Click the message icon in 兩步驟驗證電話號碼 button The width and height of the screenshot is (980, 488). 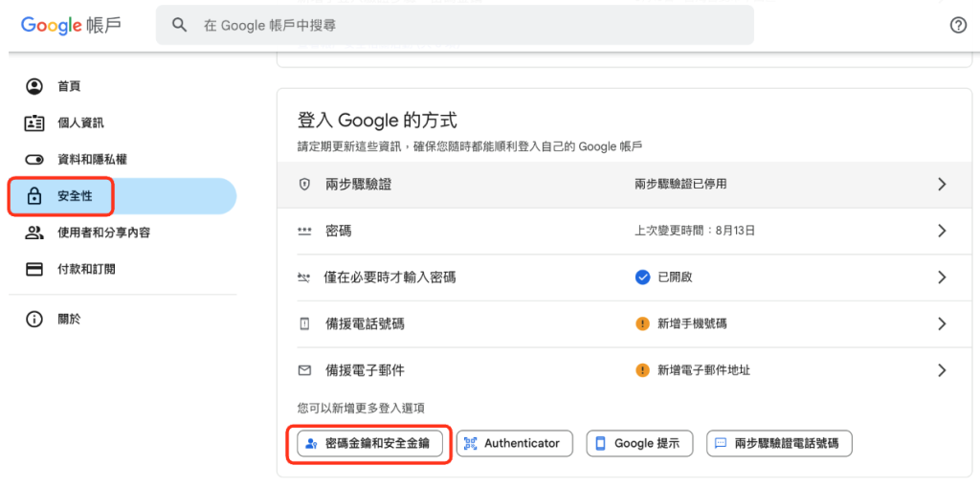click(x=721, y=444)
